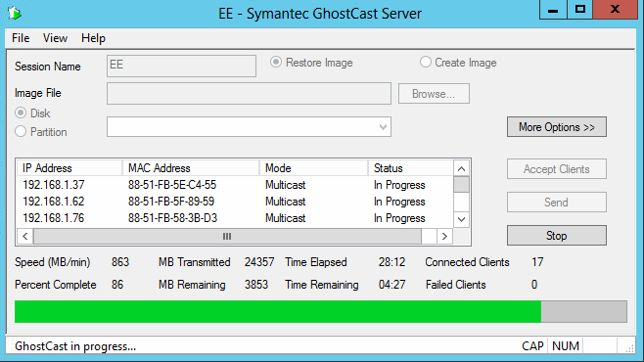The width and height of the screenshot is (644, 362).
Task: Click the Mode column header
Action: [314, 168]
